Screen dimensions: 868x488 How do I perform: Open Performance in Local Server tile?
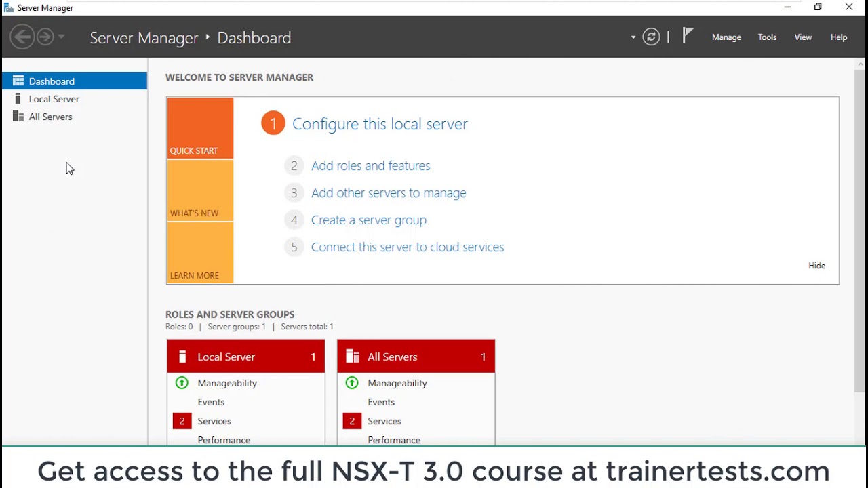click(x=224, y=440)
